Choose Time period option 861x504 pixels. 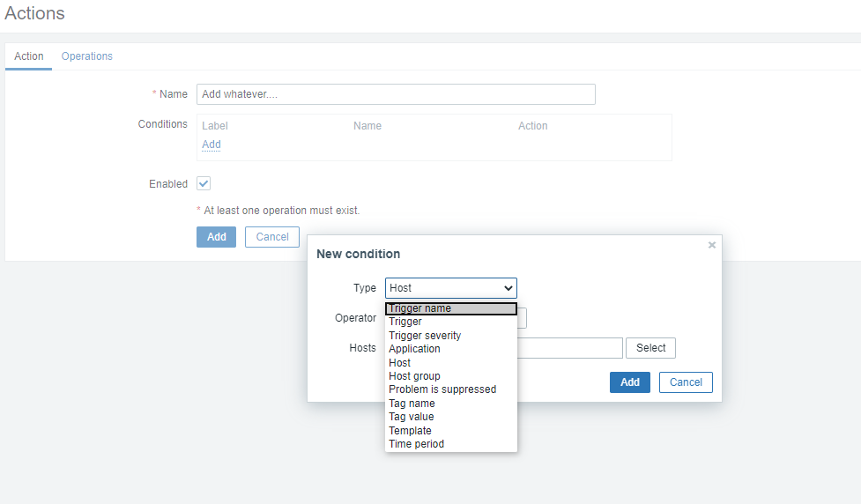[x=416, y=444]
